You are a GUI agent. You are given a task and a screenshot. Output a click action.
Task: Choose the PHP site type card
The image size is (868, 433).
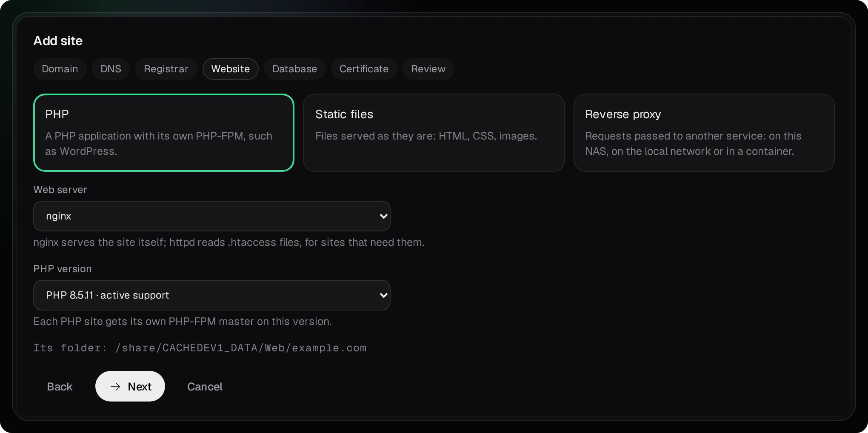tap(164, 133)
